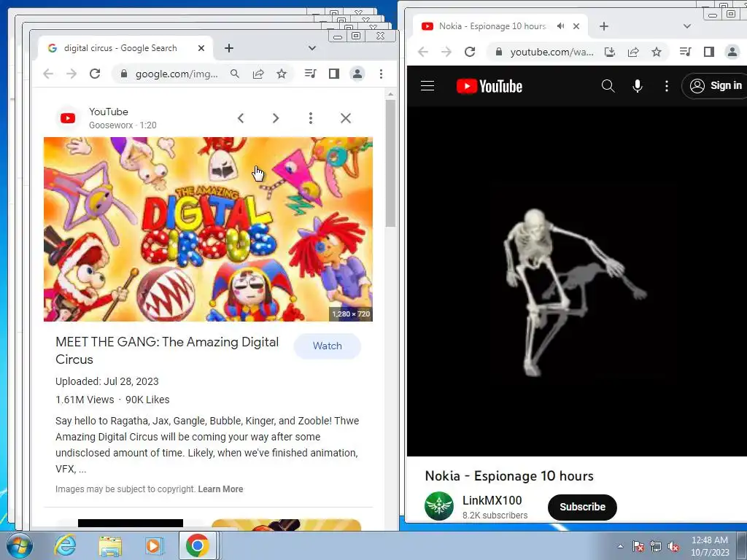Viewport: 747px width, 560px height.
Task: Click the Google page vertical scrollbar thumb
Action: [390, 163]
